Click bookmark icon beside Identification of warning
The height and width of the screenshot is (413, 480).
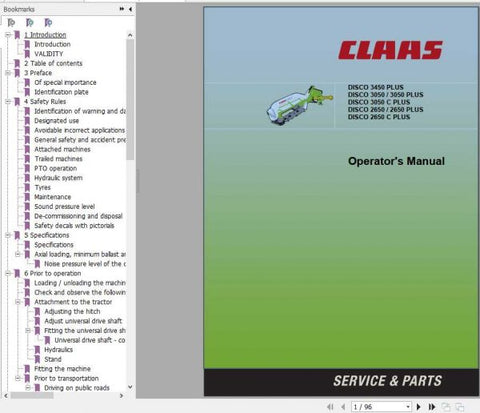coord(27,111)
